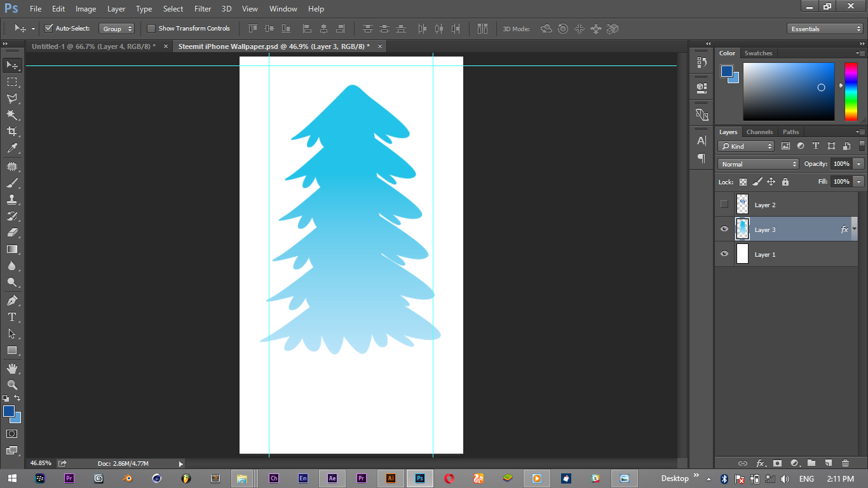The height and width of the screenshot is (488, 868).
Task: Hide Layer 3 with eye icon
Action: [x=724, y=229]
